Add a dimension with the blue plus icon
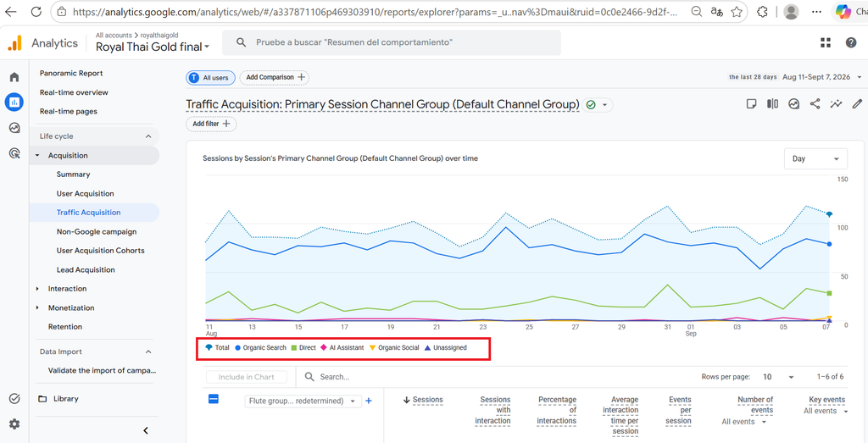 click(369, 401)
